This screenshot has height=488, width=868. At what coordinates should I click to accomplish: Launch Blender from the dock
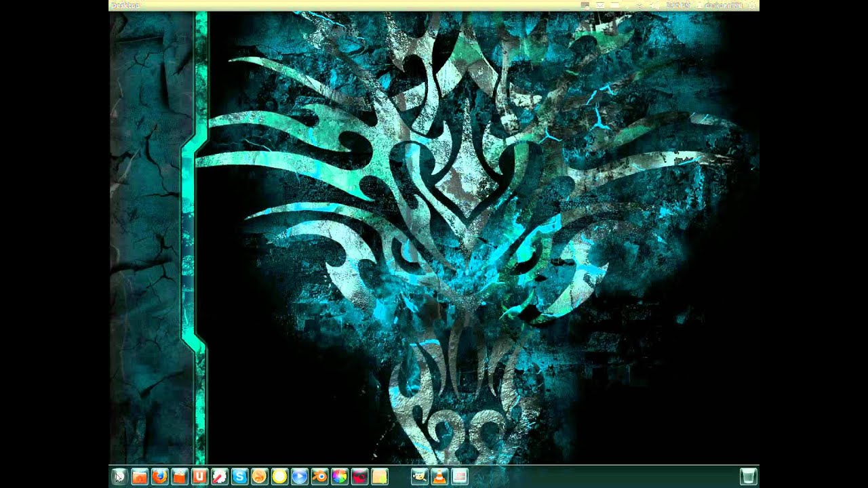click(319, 476)
